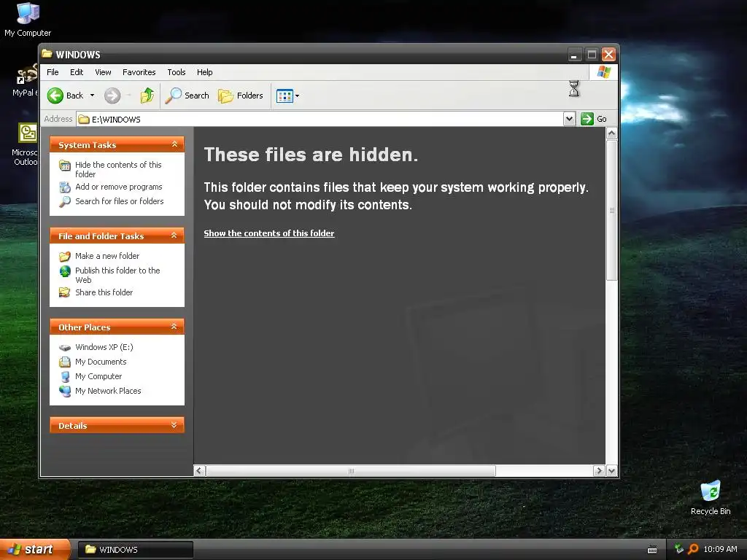This screenshot has width=747, height=560.
Task: Open the Edit menu
Action: pos(77,72)
